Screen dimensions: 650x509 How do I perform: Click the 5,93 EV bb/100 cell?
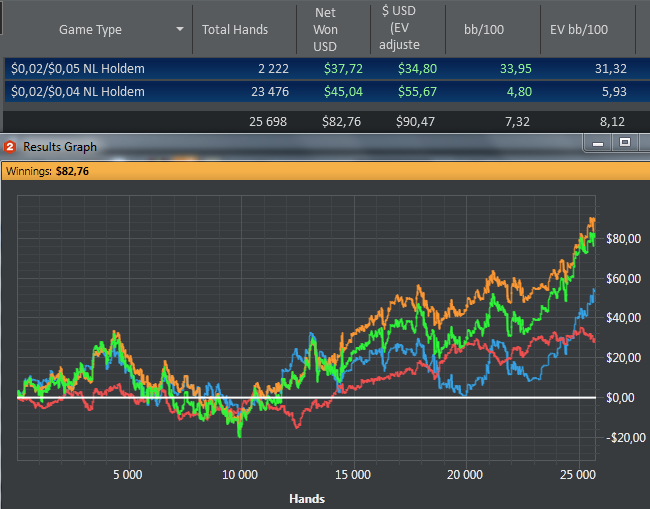tap(614, 92)
